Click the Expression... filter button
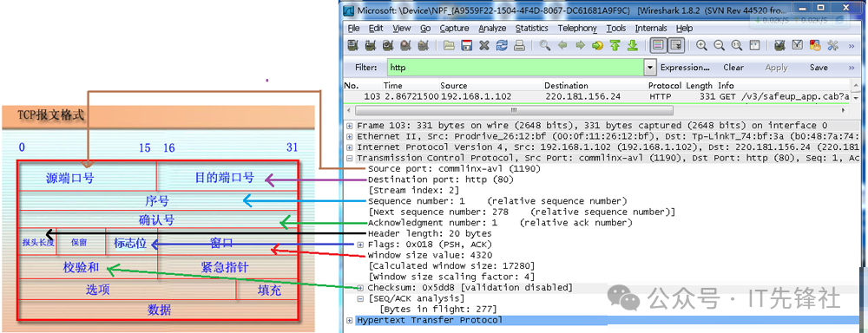This screenshot has width=868, height=333. pyautogui.click(x=685, y=68)
